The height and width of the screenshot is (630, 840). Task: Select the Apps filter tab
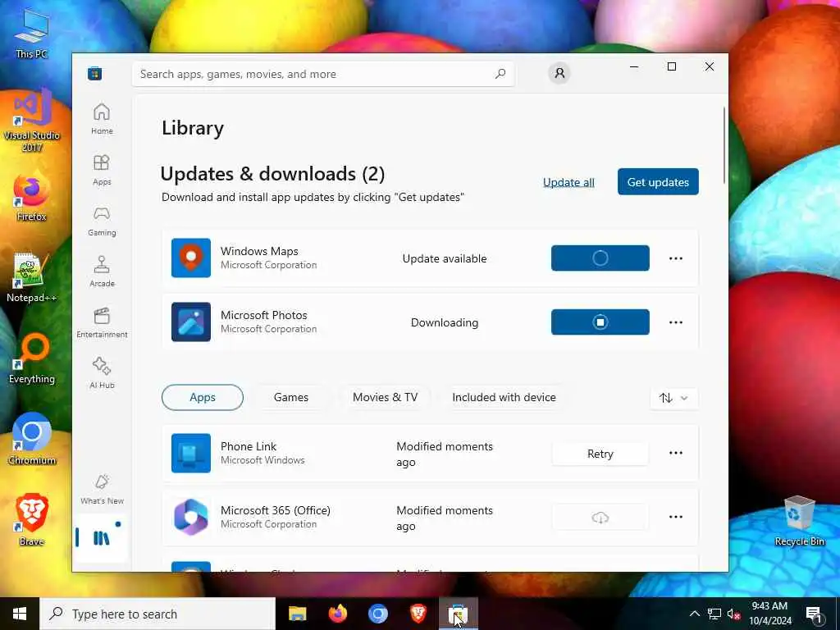203,398
